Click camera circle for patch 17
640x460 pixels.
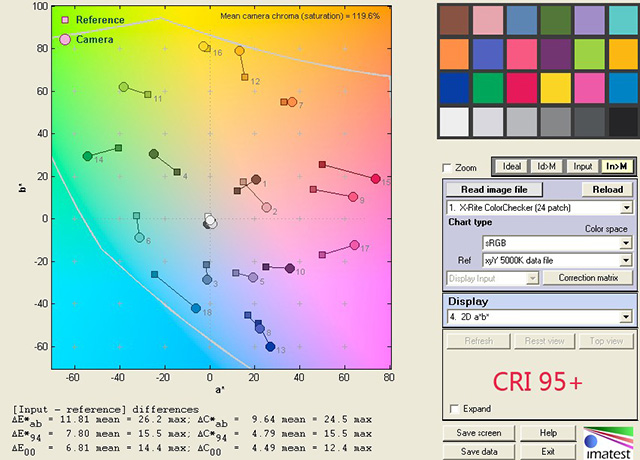(354, 245)
